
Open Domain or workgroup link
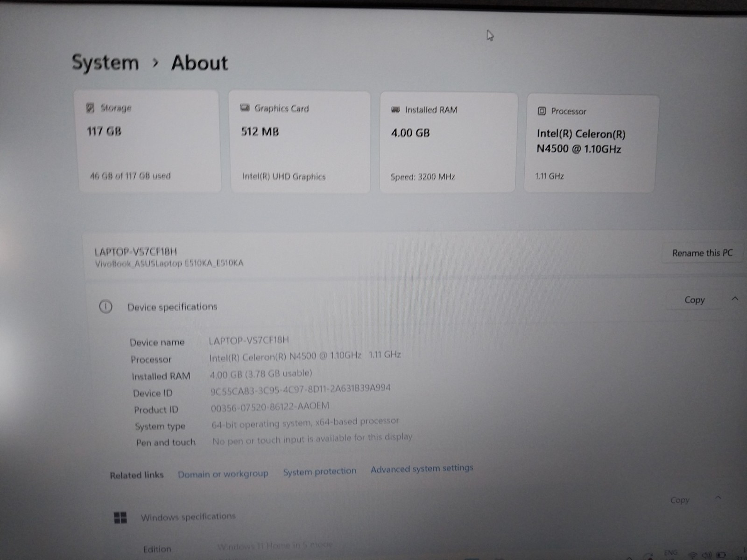point(223,474)
